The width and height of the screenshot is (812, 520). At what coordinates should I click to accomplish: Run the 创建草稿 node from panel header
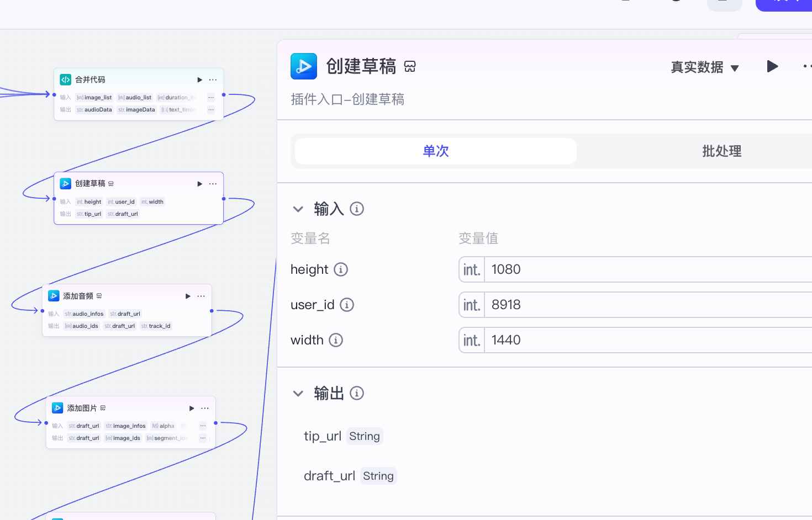pos(772,67)
